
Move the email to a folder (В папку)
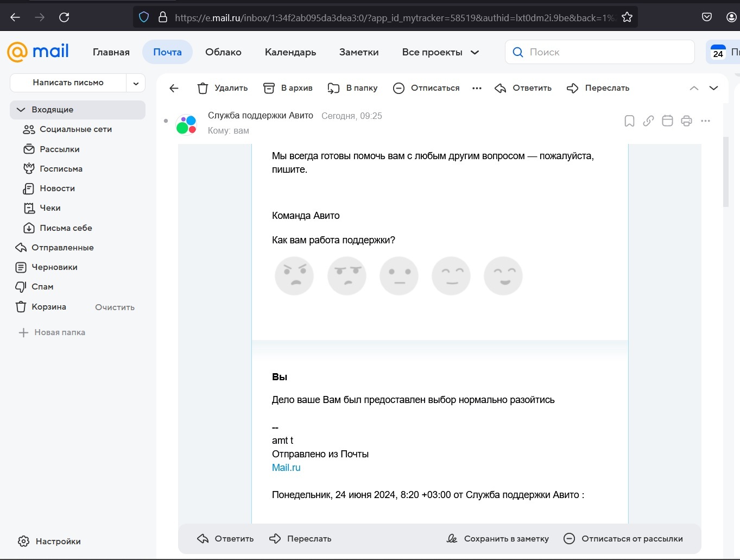pos(352,88)
